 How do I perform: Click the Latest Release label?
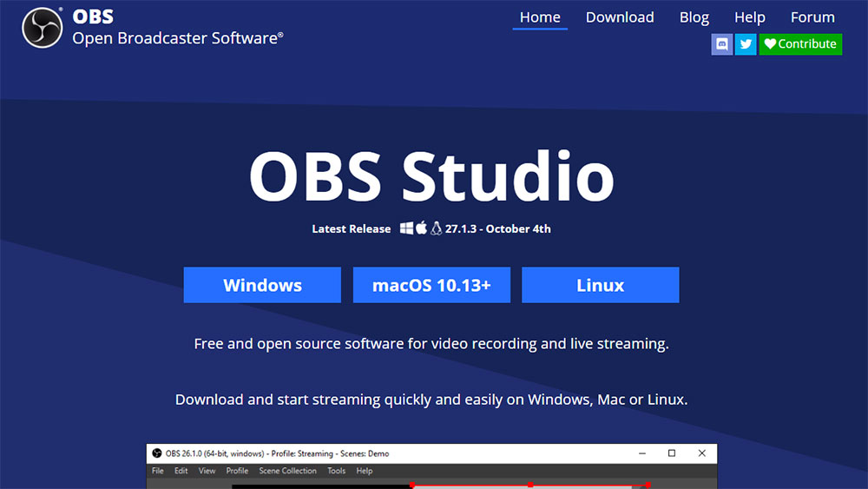352,228
